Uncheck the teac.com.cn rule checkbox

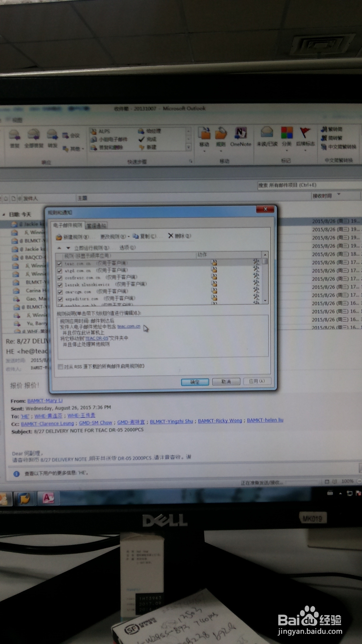tap(59, 264)
